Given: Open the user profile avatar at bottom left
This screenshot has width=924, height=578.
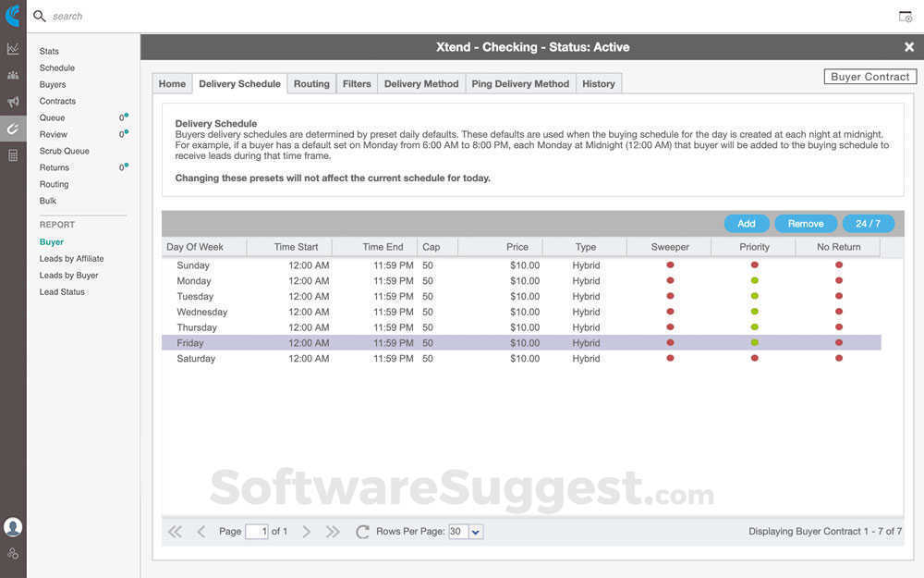Looking at the screenshot, I should (13, 526).
